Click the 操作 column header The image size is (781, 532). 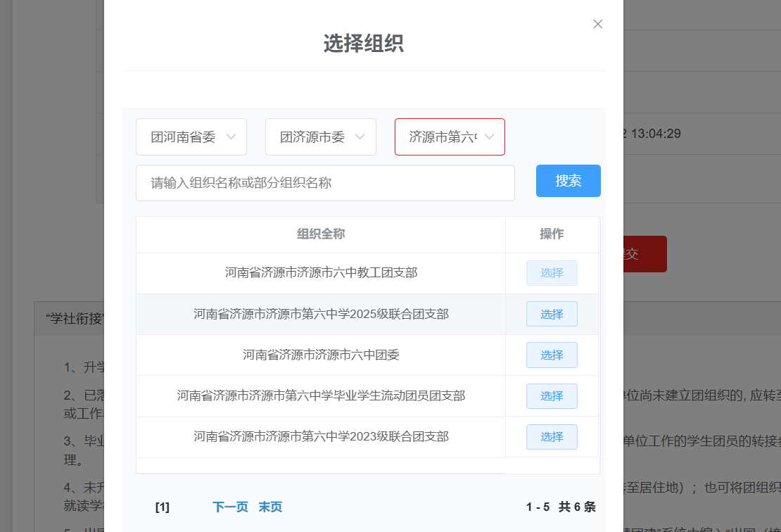552,234
